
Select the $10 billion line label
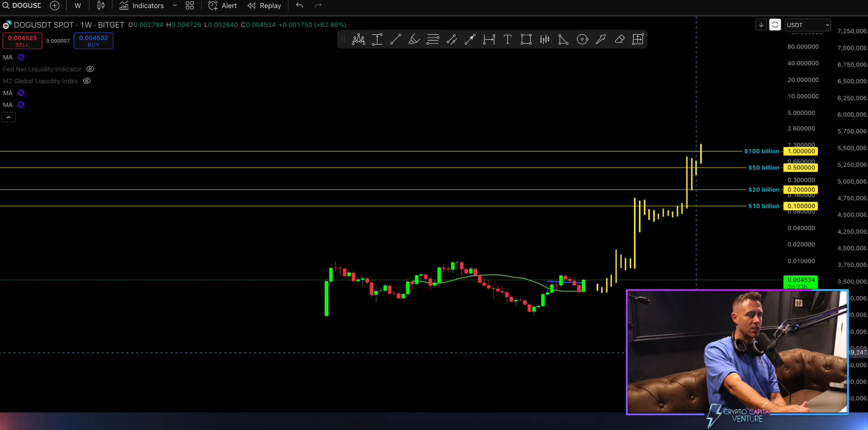(x=764, y=206)
